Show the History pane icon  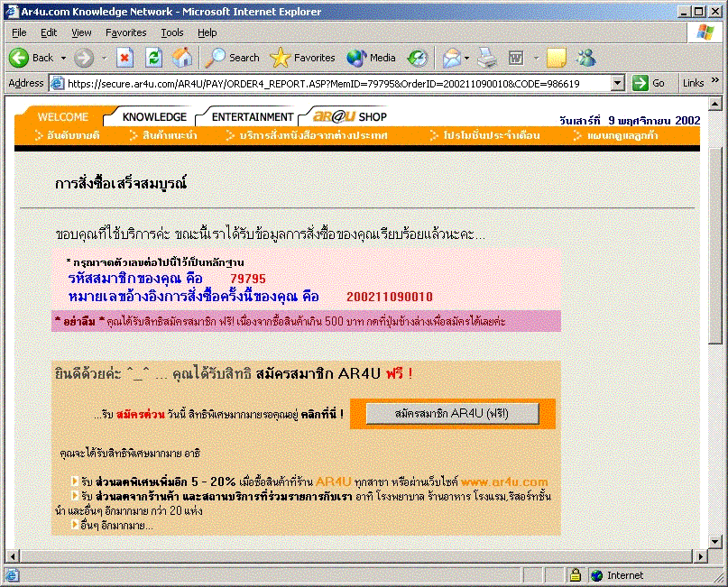click(417, 58)
